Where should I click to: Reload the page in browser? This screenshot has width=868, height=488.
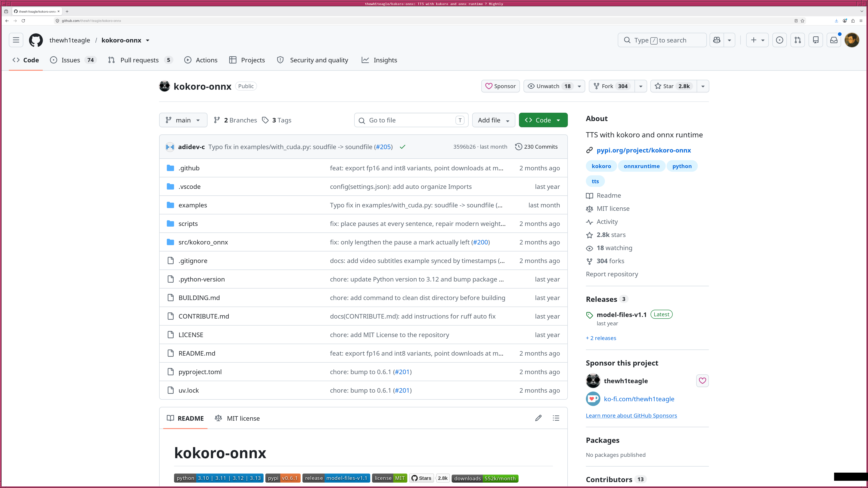(23, 21)
